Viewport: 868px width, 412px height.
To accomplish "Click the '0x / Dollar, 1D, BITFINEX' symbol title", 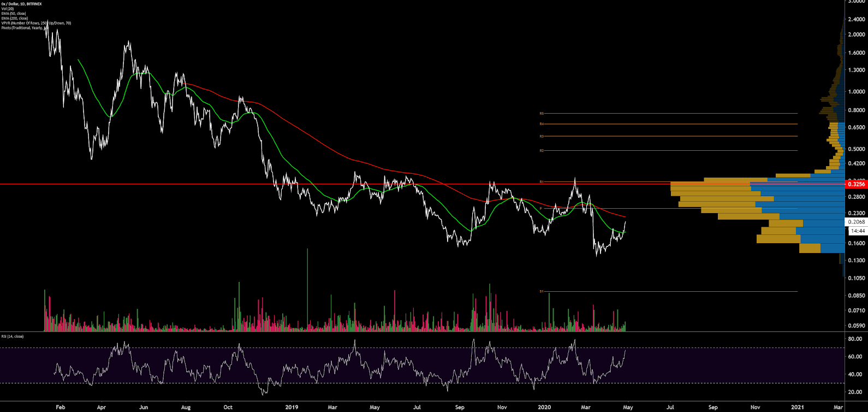I will coord(21,4).
